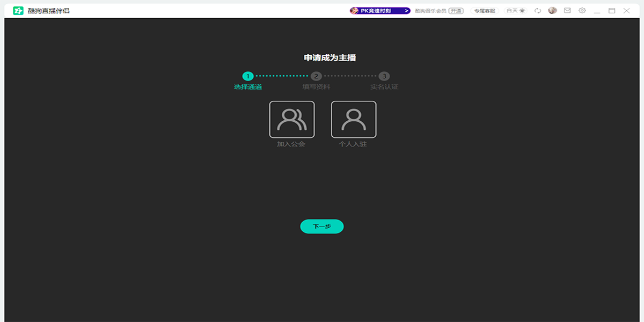The image size is (644, 322).
Task: Click the 加入公会 text label
Action: coord(291,144)
